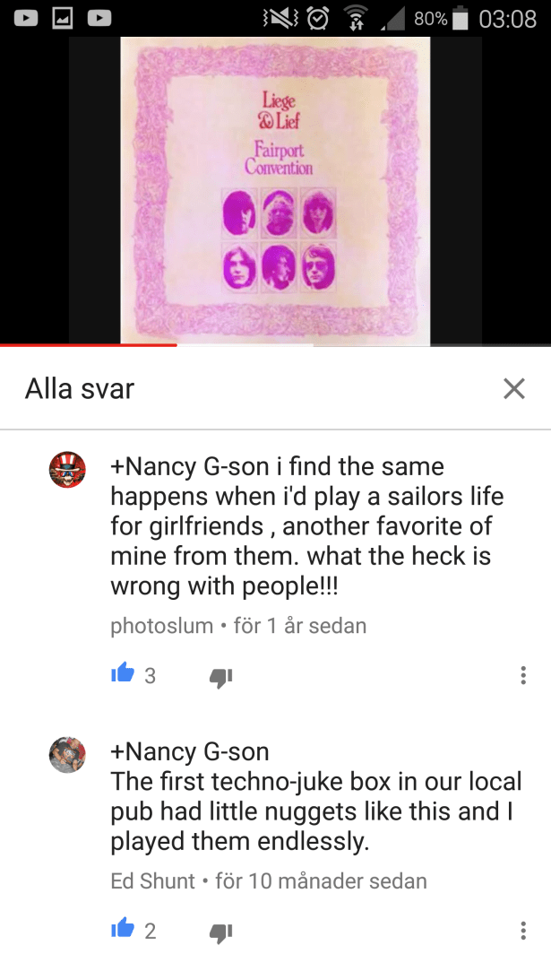This screenshot has height=980, width=551.
Task: Open options menu for photoslum's comment
Action: point(523,675)
